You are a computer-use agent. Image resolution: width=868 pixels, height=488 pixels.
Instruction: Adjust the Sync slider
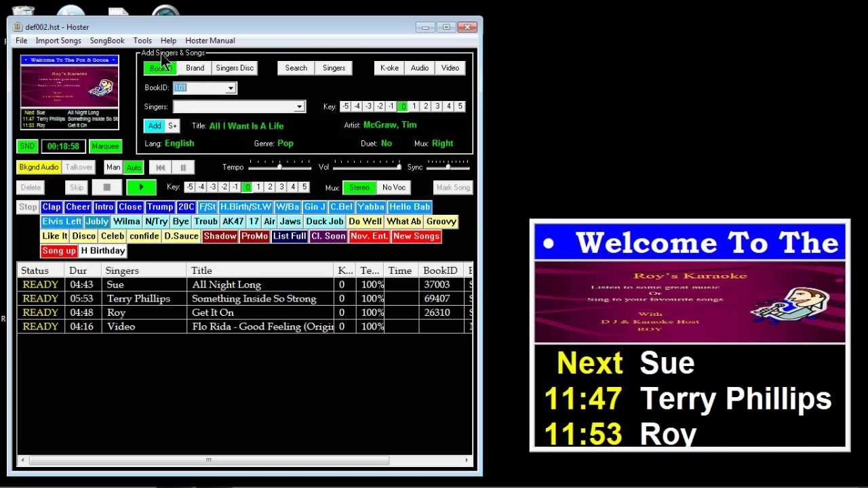448,167
